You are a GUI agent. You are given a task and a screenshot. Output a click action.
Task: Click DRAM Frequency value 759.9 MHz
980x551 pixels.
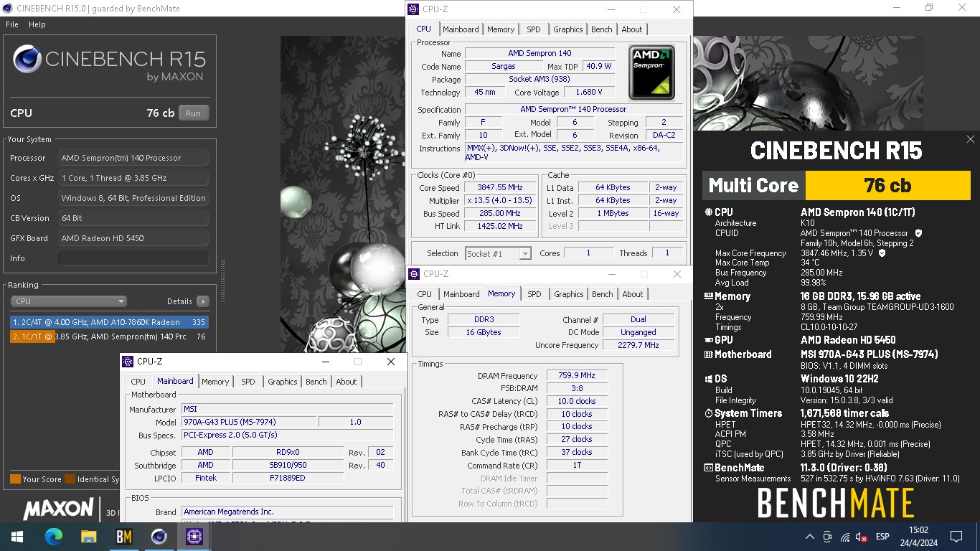[577, 375]
